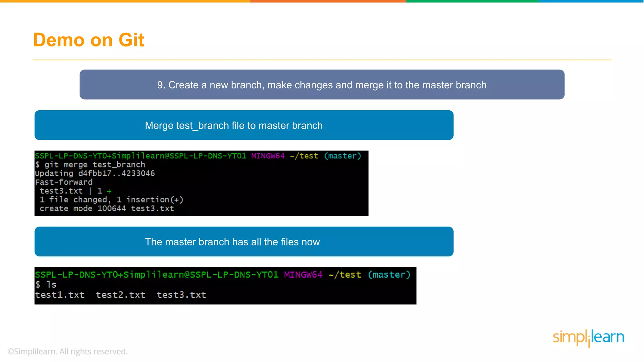Click the 'Fast-forward' output line
This screenshot has height=362, width=644.
(64, 182)
